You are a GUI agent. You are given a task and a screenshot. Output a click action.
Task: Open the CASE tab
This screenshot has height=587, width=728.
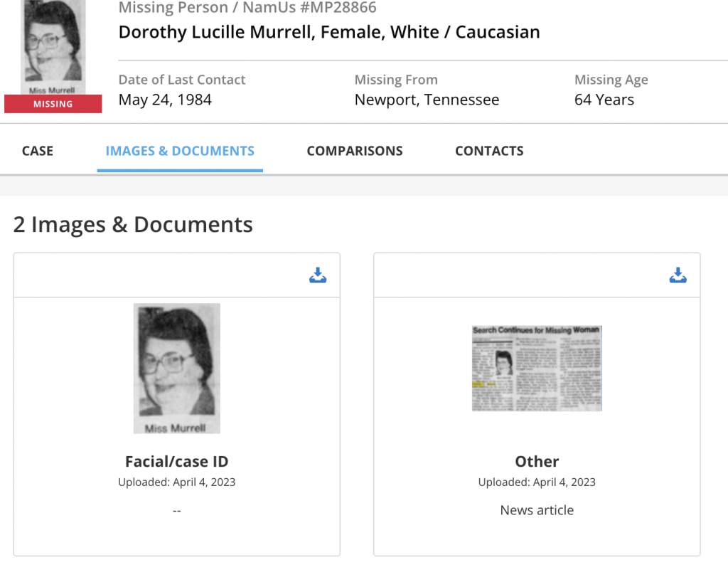(38, 151)
